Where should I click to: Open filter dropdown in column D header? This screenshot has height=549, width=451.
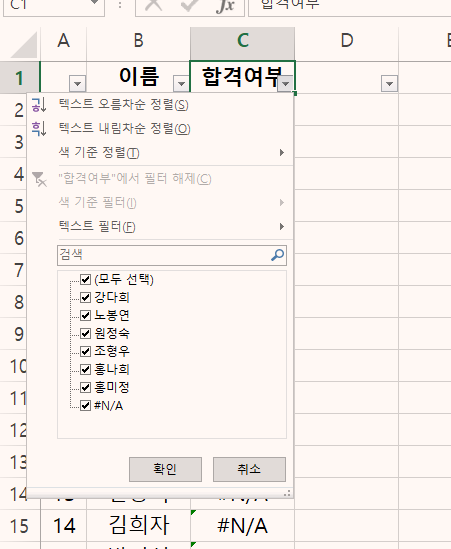tap(389, 84)
